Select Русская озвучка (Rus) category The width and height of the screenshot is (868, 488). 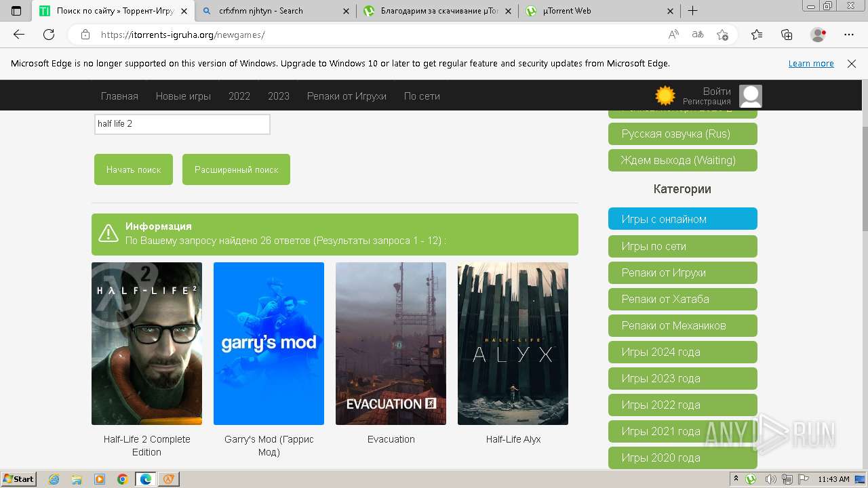[682, 134]
